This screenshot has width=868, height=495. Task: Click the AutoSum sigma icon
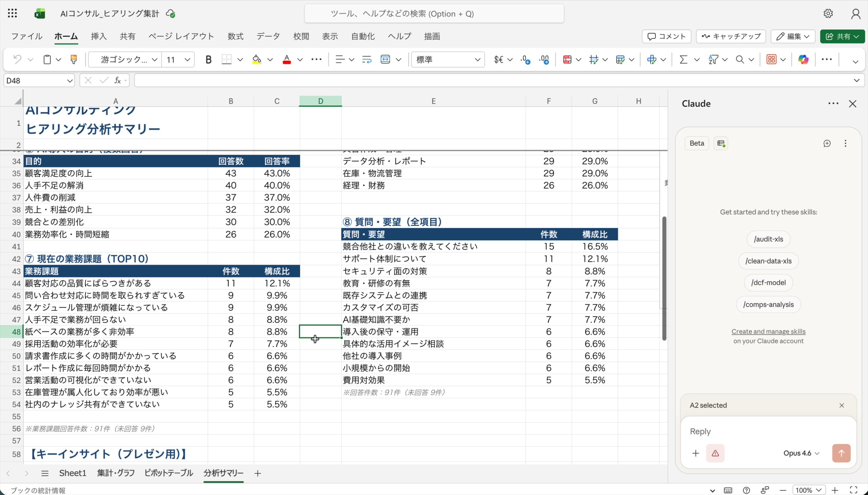coord(683,59)
